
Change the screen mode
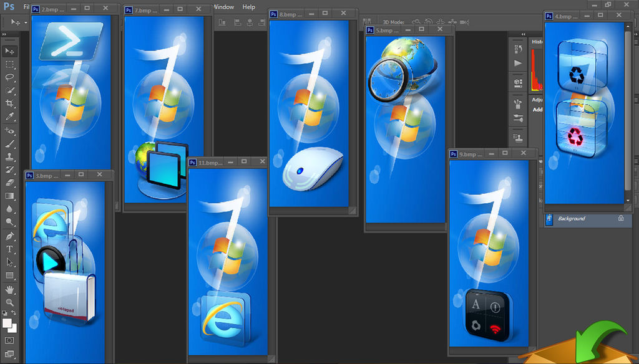[10, 354]
